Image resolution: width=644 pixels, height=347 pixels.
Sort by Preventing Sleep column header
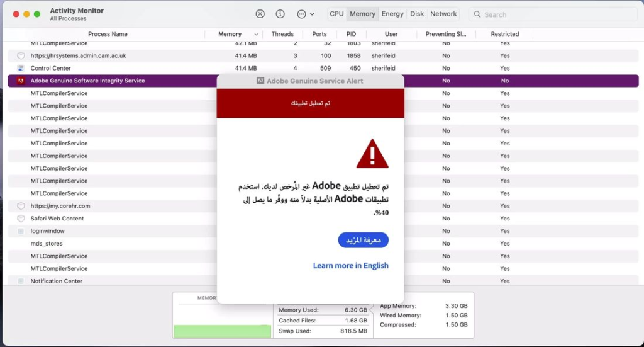(x=446, y=34)
